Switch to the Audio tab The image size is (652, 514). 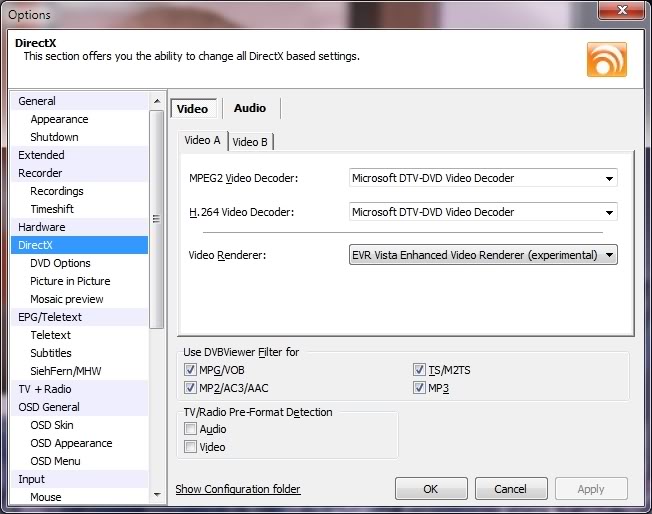point(250,108)
